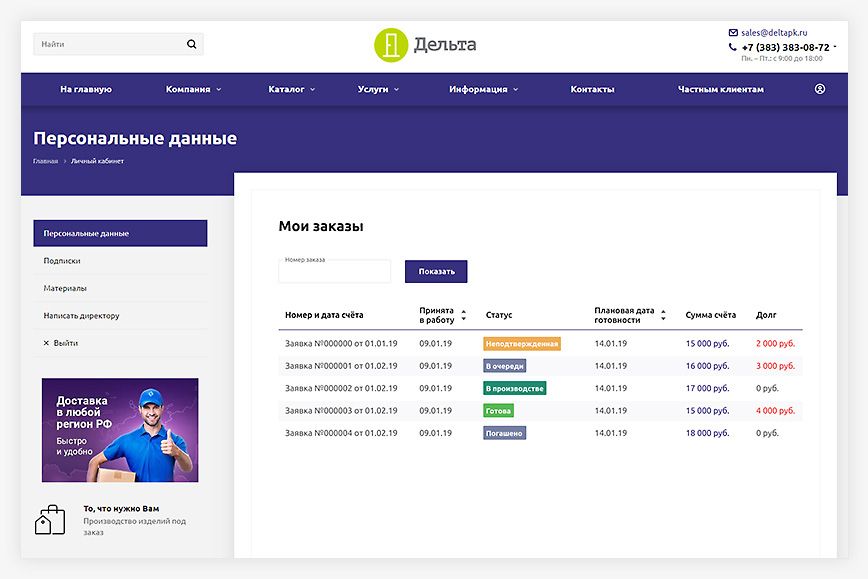The height and width of the screenshot is (579, 868).
Task: Open the Компания menu item
Action: coord(188,89)
